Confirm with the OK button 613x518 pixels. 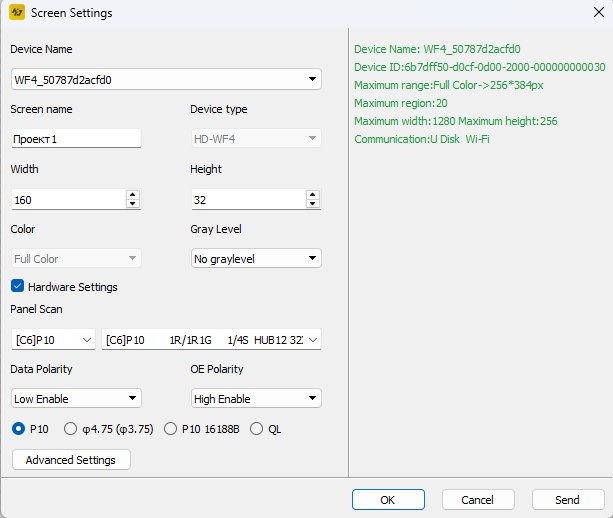click(x=388, y=500)
